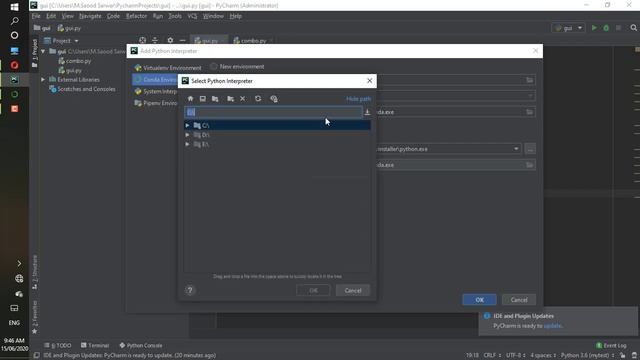
Task: Select Pipenv Environment option in list
Action: click(x=156, y=103)
